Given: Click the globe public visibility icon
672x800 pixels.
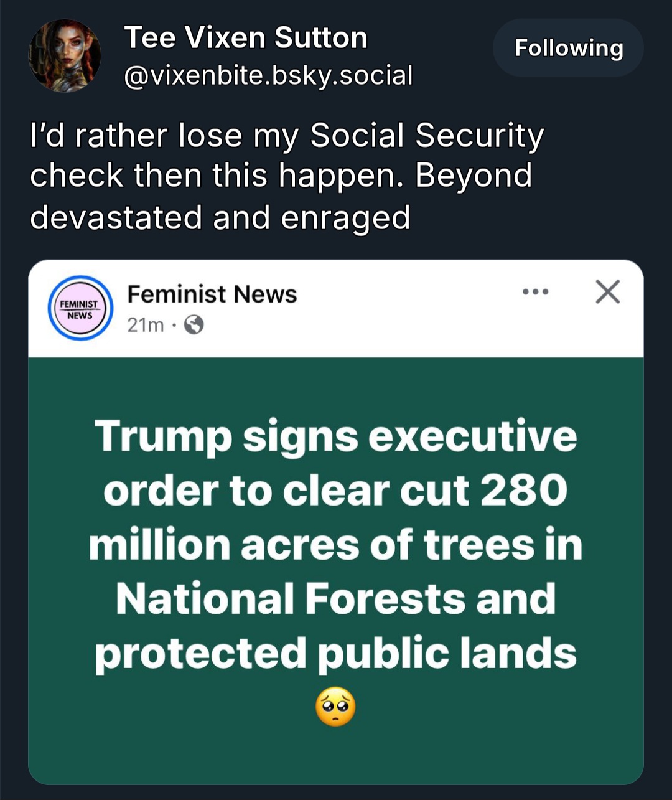Looking at the screenshot, I should point(194,324).
